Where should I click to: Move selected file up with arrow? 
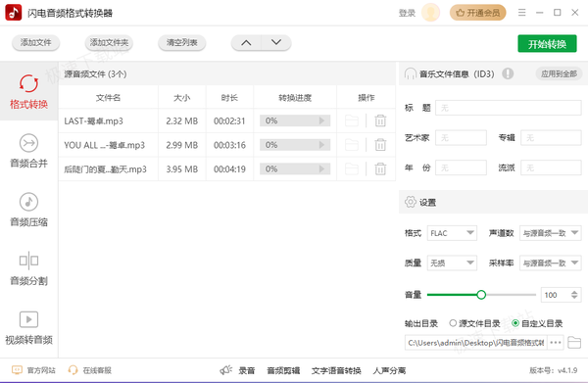click(x=246, y=43)
